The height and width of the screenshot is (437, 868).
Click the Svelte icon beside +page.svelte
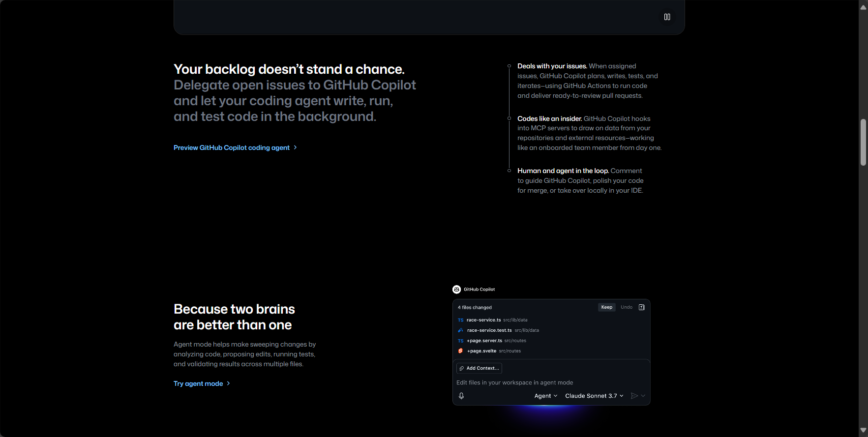click(461, 351)
